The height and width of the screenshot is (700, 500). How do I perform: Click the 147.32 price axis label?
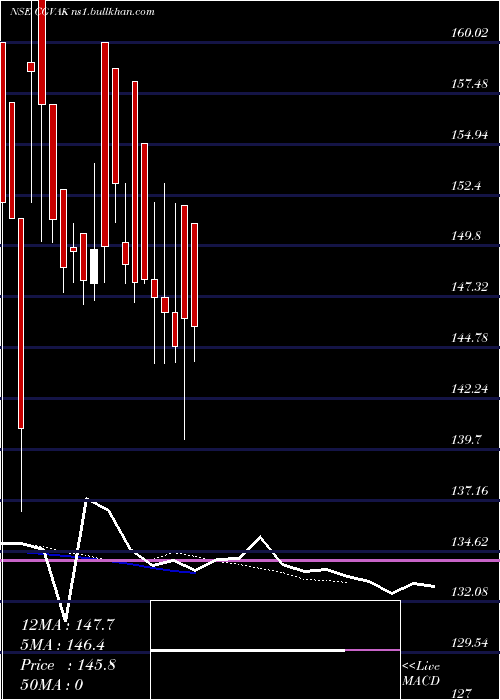[x=469, y=287]
